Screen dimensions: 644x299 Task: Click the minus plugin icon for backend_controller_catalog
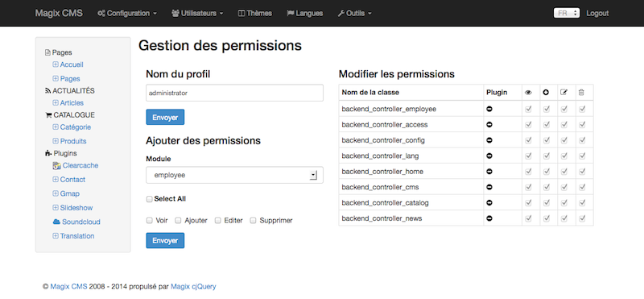tap(489, 203)
